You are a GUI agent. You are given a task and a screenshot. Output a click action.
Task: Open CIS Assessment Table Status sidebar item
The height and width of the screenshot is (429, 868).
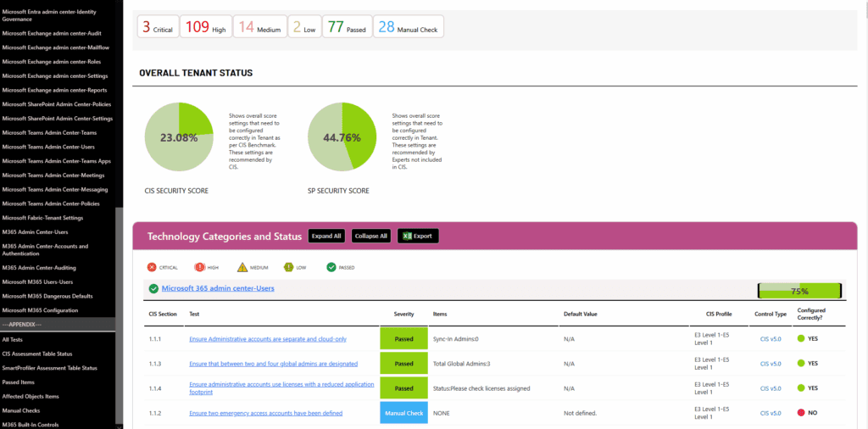37,354
